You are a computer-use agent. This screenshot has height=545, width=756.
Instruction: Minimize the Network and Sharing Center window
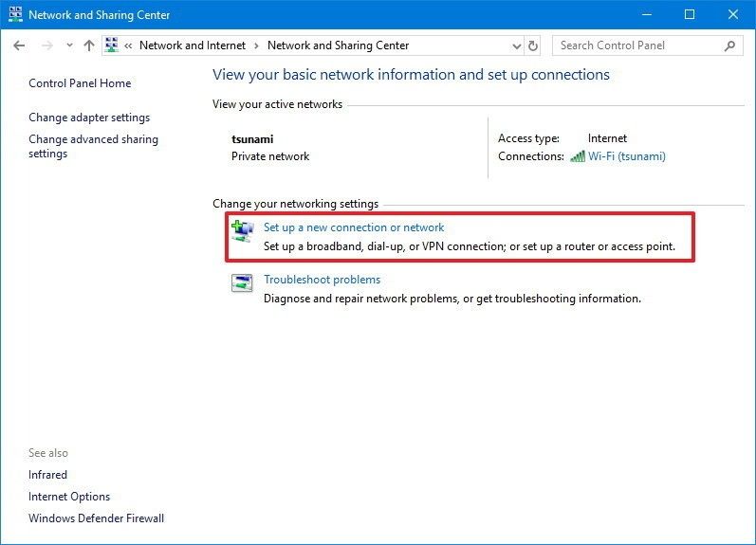tap(647, 14)
